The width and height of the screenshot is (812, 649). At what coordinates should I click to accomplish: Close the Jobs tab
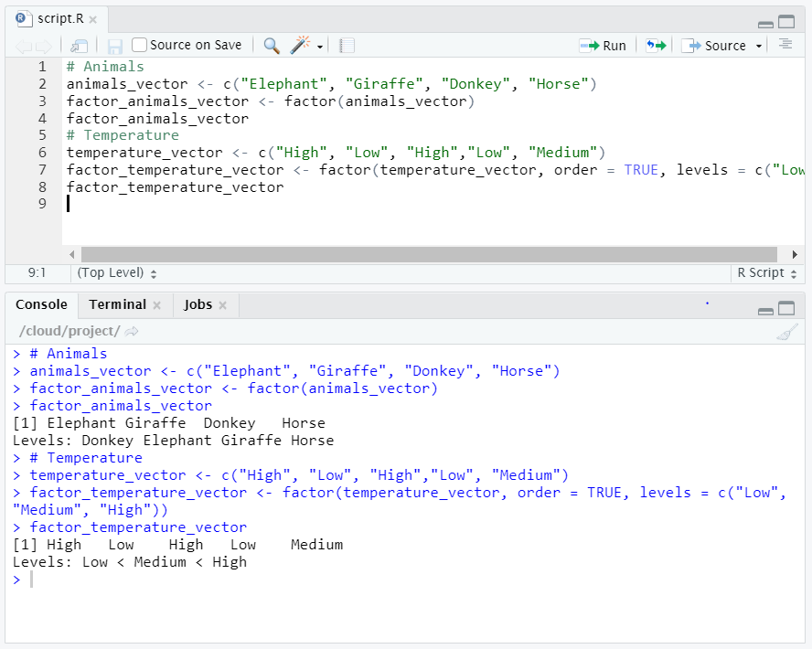click(223, 305)
